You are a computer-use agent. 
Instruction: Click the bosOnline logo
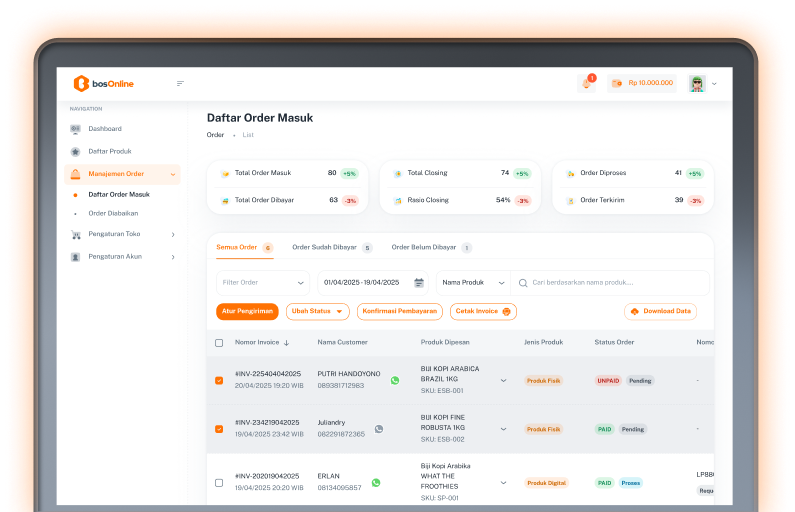[x=103, y=84]
